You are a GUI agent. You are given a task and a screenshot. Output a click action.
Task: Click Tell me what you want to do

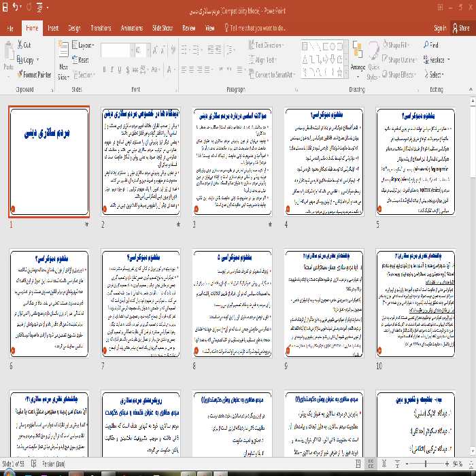254,28
